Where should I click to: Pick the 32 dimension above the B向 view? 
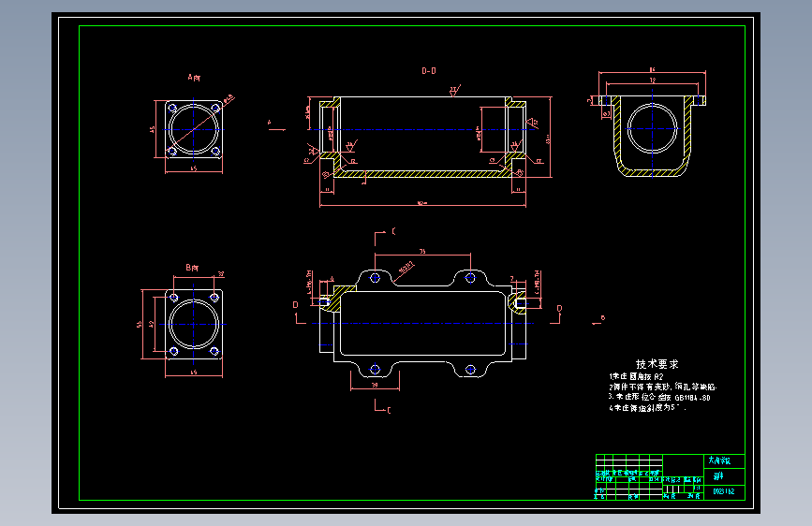click(x=221, y=274)
